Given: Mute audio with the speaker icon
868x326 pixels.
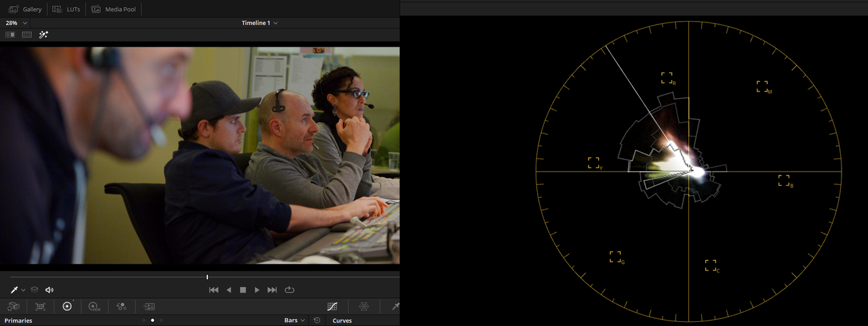Looking at the screenshot, I should point(50,289).
